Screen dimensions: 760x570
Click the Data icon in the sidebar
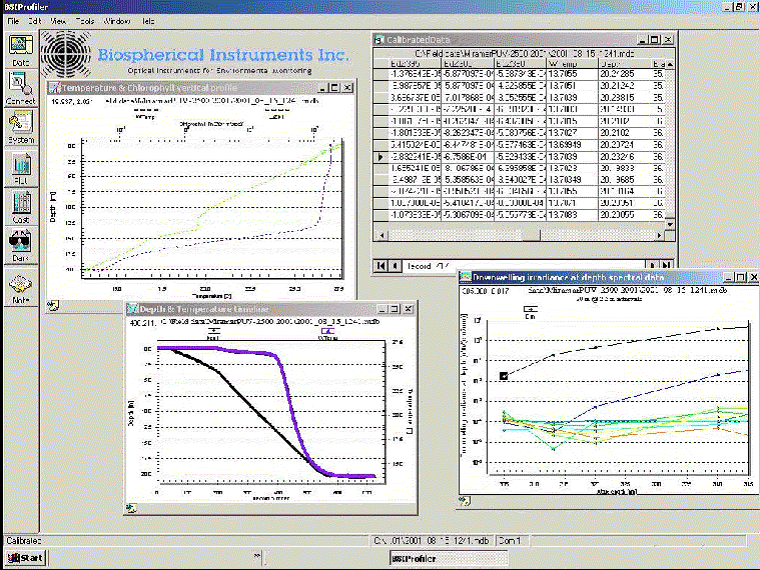[x=20, y=50]
